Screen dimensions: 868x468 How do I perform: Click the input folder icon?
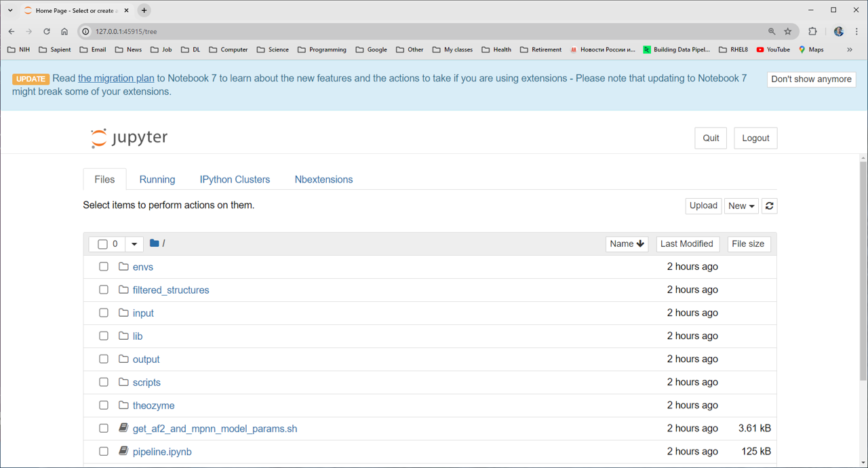pos(123,313)
